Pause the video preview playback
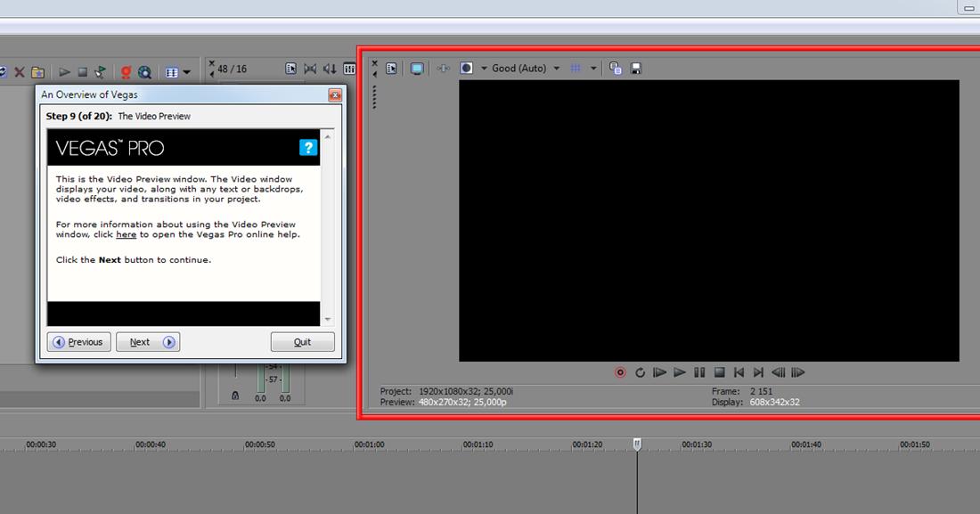 pos(699,372)
